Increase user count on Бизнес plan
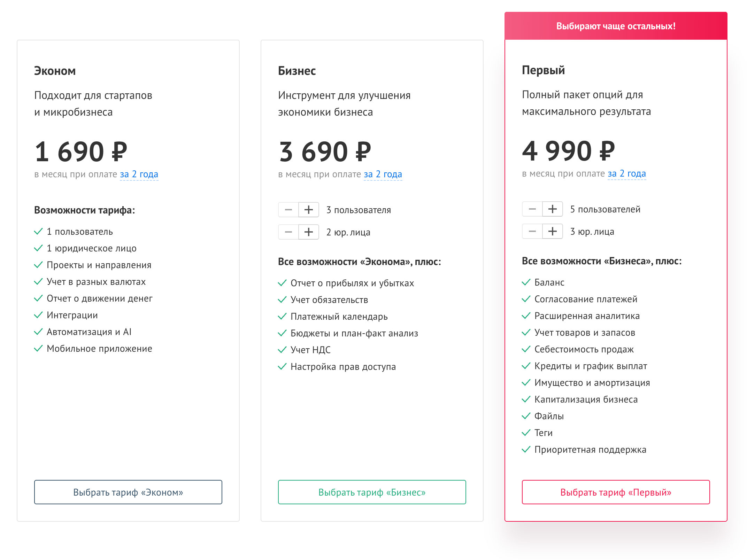Screen dimensions: 747x560 tap(309, 210)
